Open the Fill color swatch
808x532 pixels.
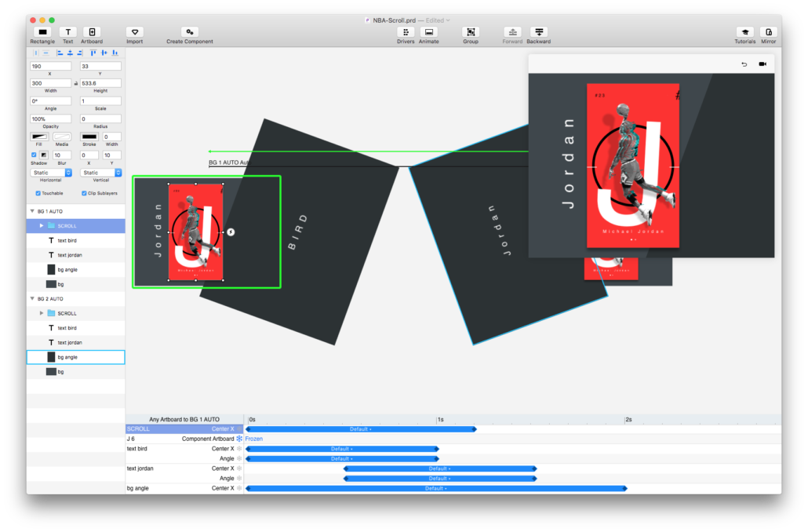coord(39,137)
